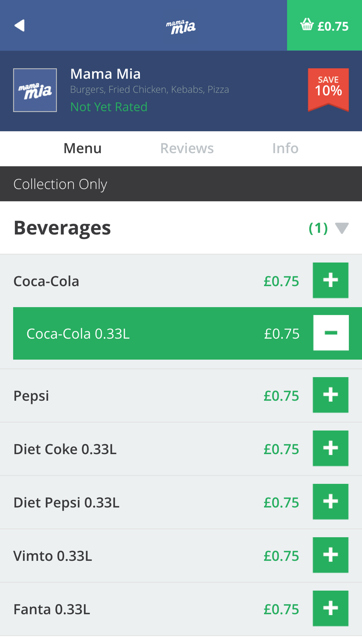Tap the Beverages category heading

pos(62,228)
